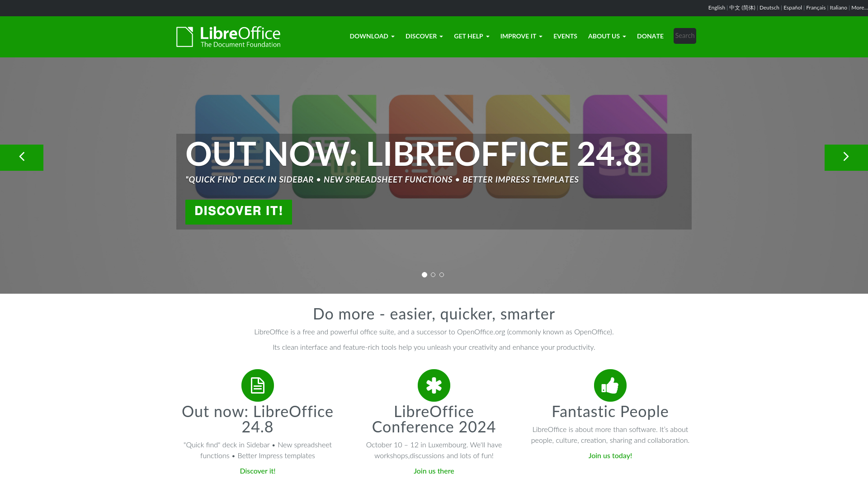Image resolution: width=868 pixels, height=488 pixels.
Task: Select the ABOUT US menu item
Action: click(607, 36)
